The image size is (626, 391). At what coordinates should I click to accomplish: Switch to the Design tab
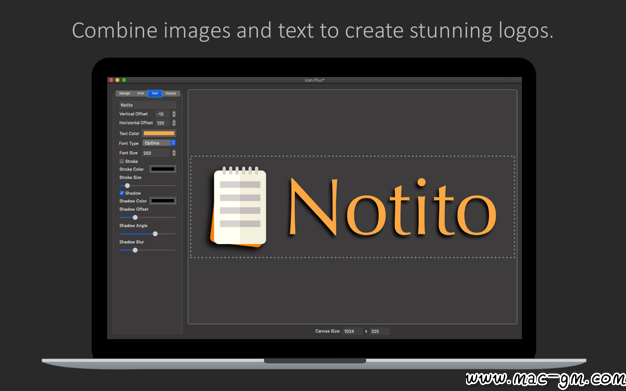tap(124, 93)
